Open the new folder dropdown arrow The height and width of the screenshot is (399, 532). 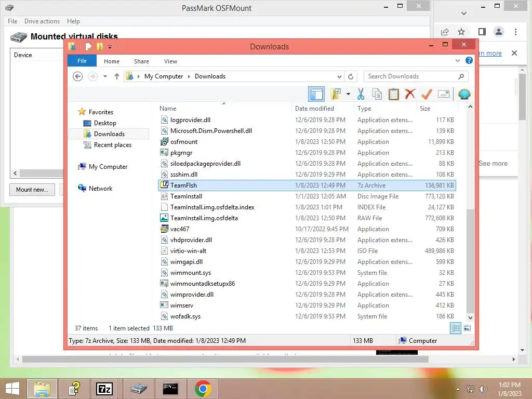348,94
